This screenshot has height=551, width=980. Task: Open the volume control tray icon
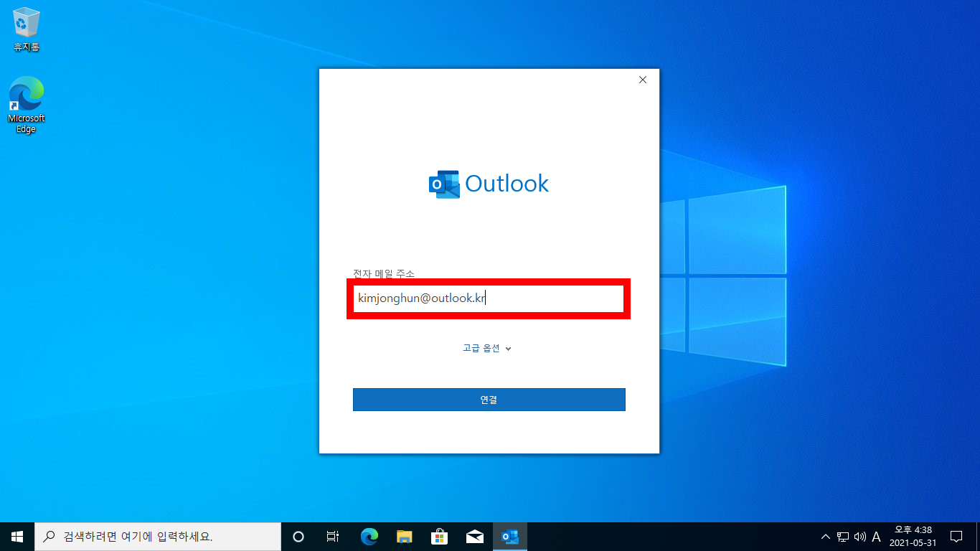tap(860, 537)
